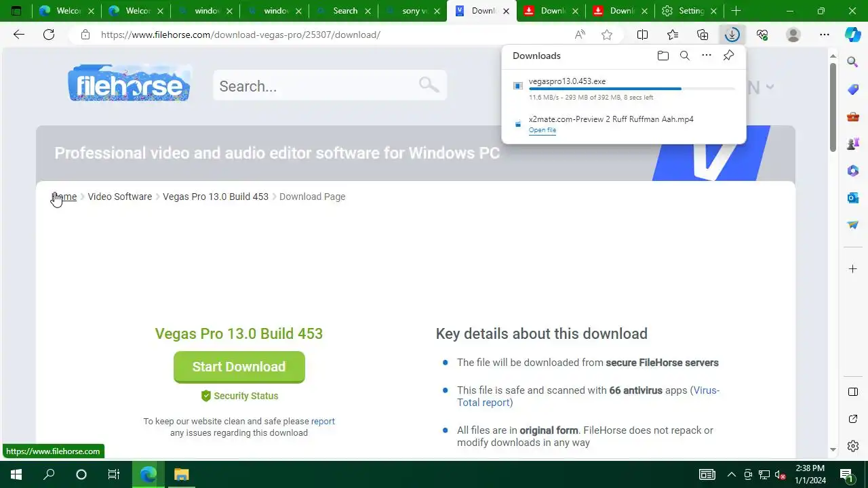Open sidebar Microsoft 365 icon
Screen dimensions: 868x488
tap(853, 171)
